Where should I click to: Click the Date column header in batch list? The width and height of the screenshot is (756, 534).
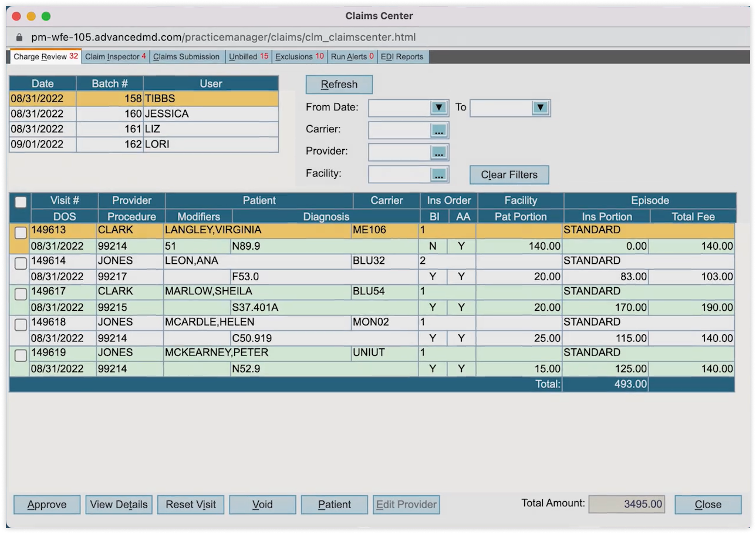(x=43, y=83)
